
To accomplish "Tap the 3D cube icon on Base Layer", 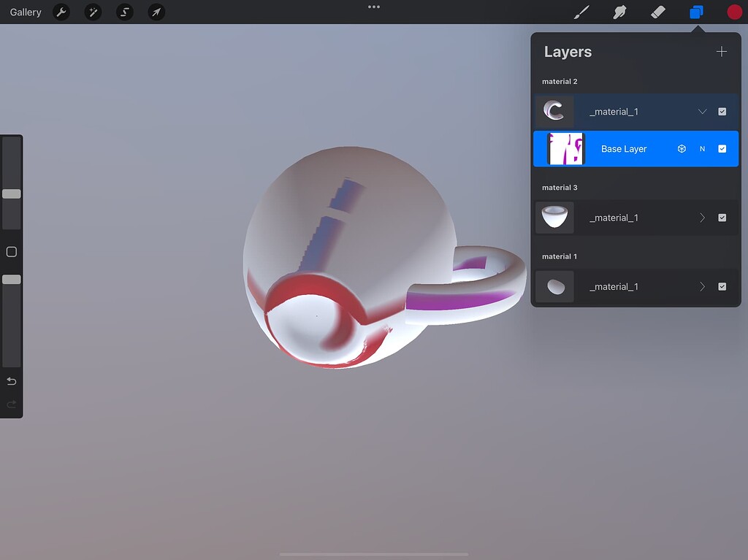I will click(x=682, y=148).
